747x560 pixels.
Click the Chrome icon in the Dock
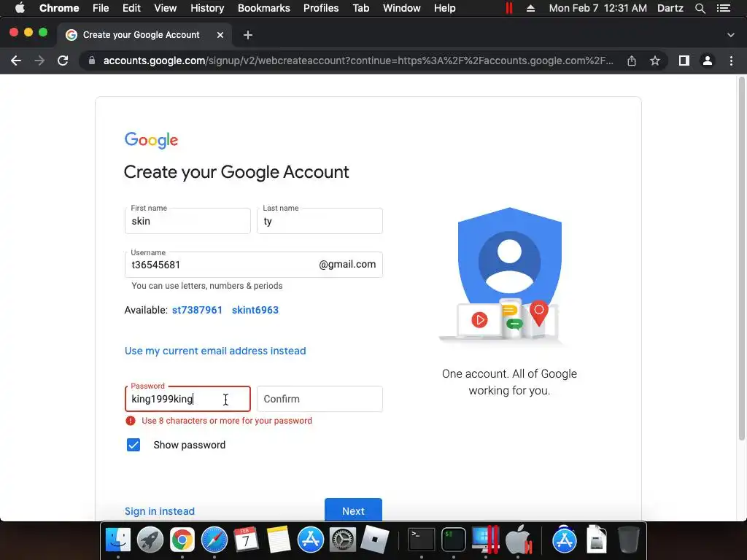tap(182, 540)
